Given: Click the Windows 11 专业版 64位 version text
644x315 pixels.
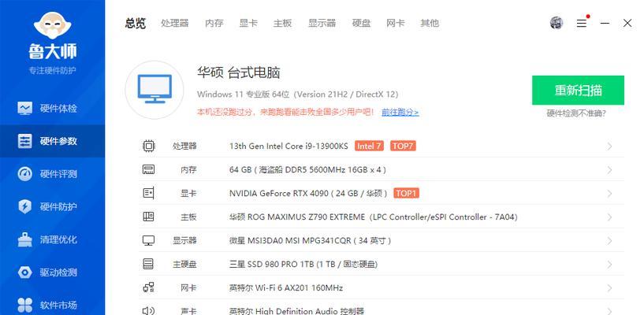Looking at the screenshot, I should (298, 94).
